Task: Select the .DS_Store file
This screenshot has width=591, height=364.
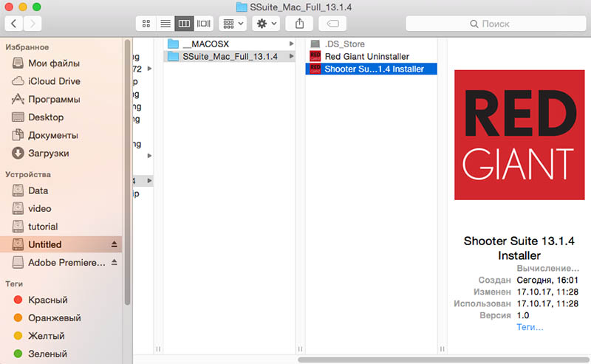Action: click(x=372, y=44)
